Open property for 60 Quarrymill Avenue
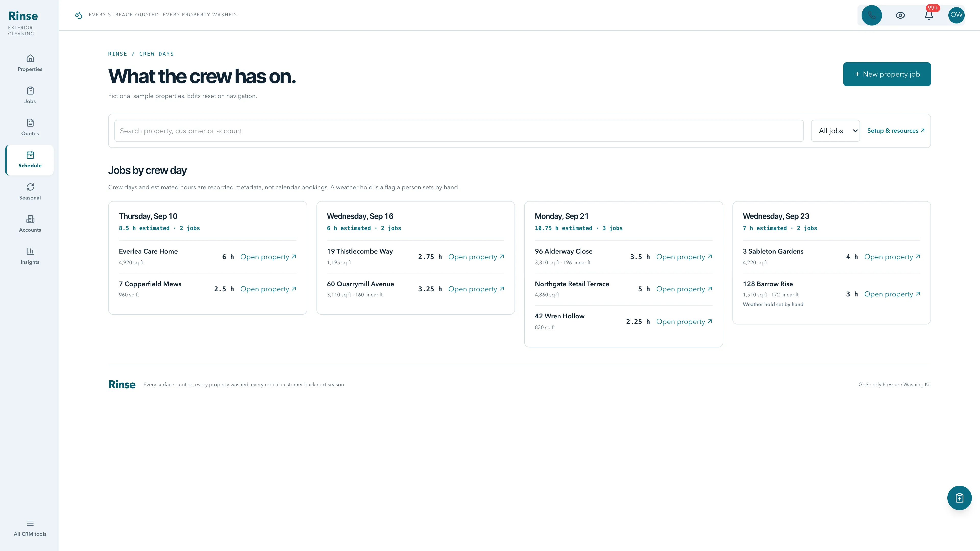 (476, 289)
